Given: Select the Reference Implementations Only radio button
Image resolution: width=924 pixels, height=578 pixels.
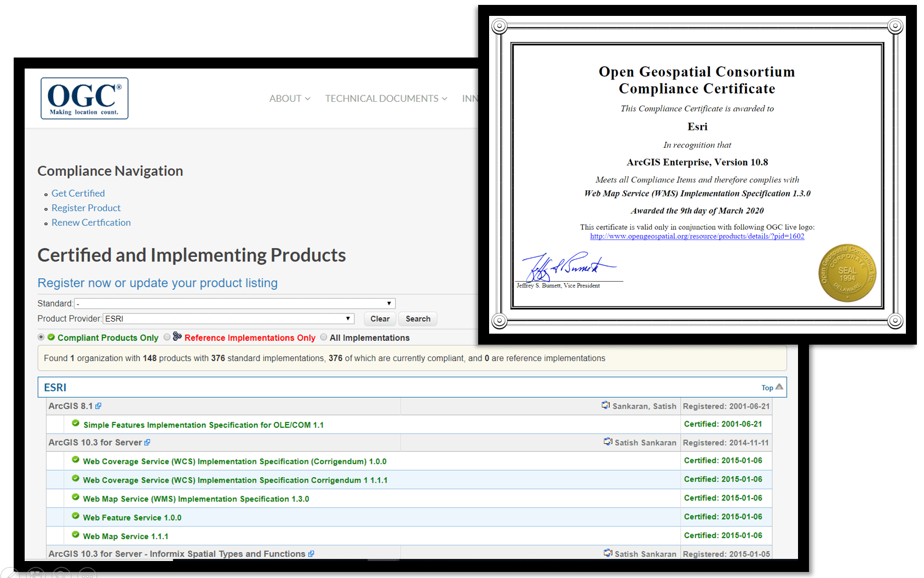Looking at the screenshot, I should [167, 337].
